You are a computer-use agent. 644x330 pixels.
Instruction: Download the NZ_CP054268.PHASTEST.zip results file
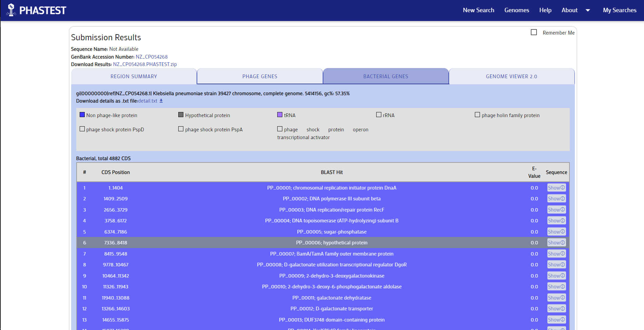145,64
